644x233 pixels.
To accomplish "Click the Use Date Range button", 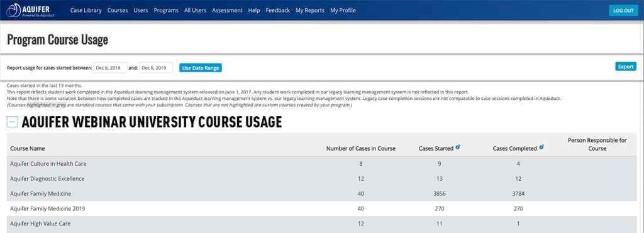I will click(x=201, y=68).
